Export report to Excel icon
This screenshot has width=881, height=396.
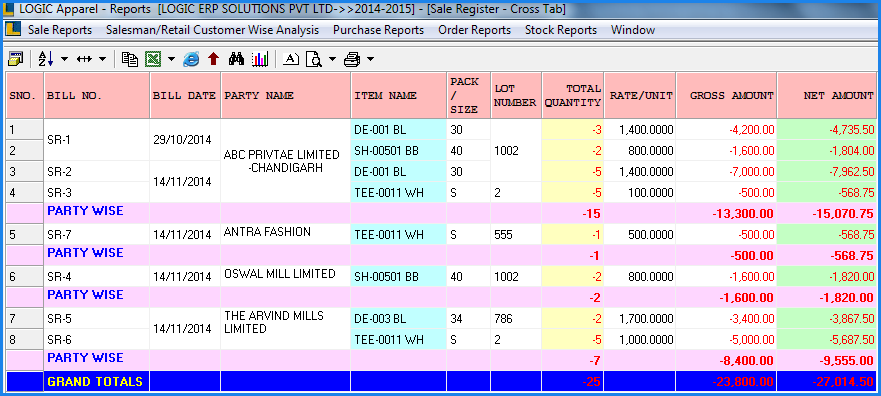click(152, 58)
